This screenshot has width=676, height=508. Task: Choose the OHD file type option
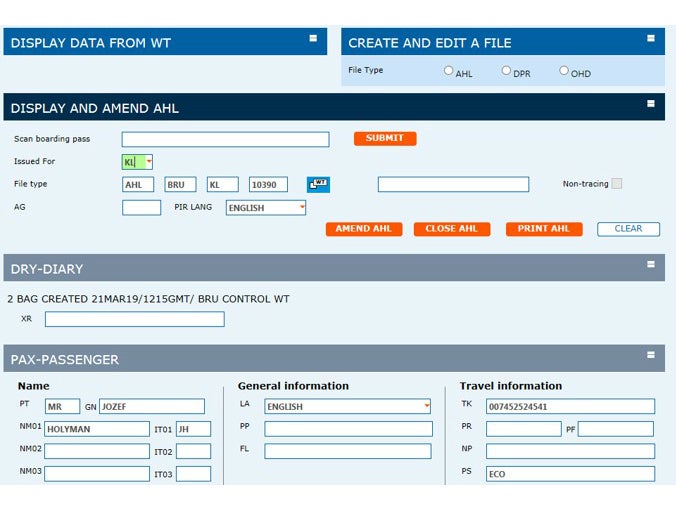click(564, 71)
